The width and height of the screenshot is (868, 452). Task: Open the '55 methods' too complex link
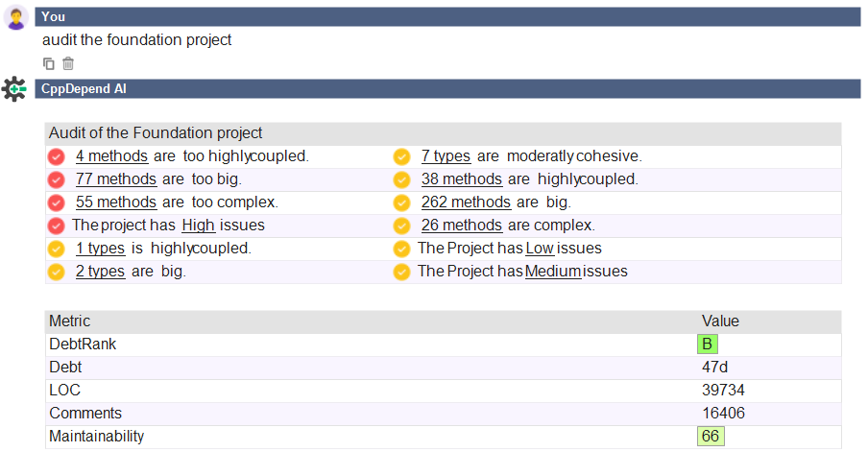coord(116,202)
